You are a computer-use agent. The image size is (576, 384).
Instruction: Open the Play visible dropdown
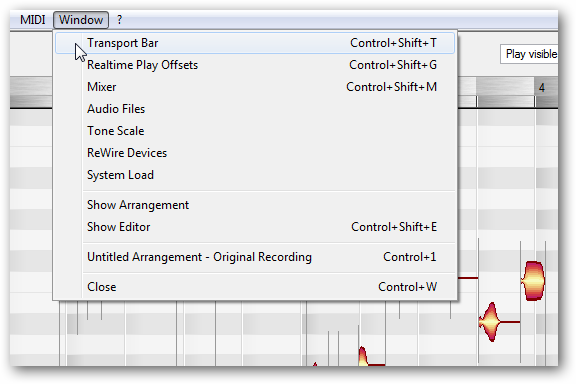click(529, 54)
